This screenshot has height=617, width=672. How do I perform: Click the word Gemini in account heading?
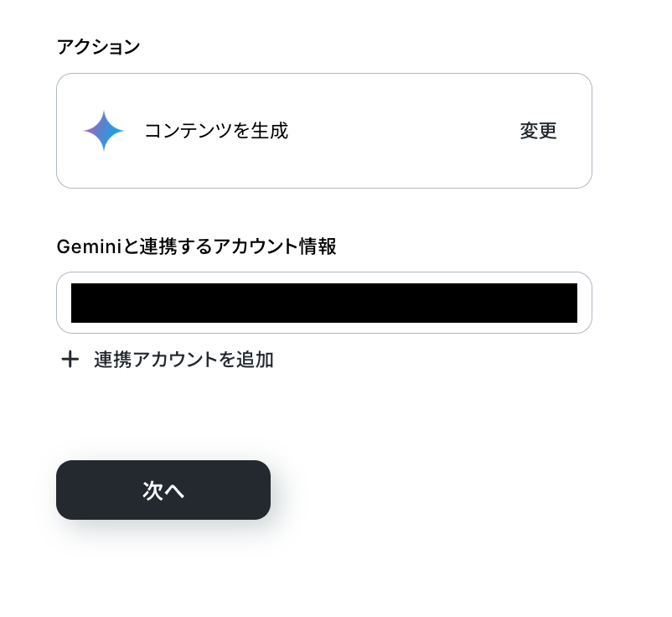pos(89,247)
